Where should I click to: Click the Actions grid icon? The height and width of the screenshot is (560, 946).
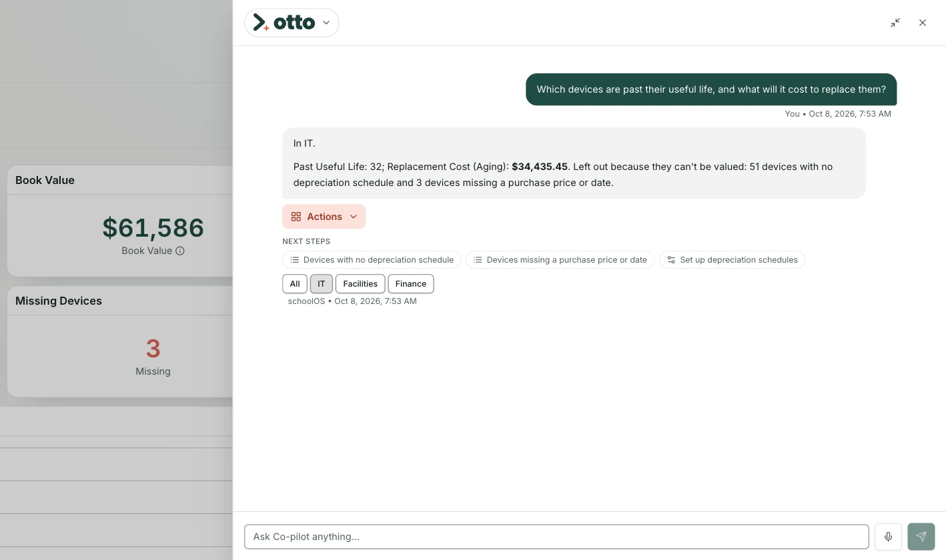pyautogui.click(x=296, y=217)
